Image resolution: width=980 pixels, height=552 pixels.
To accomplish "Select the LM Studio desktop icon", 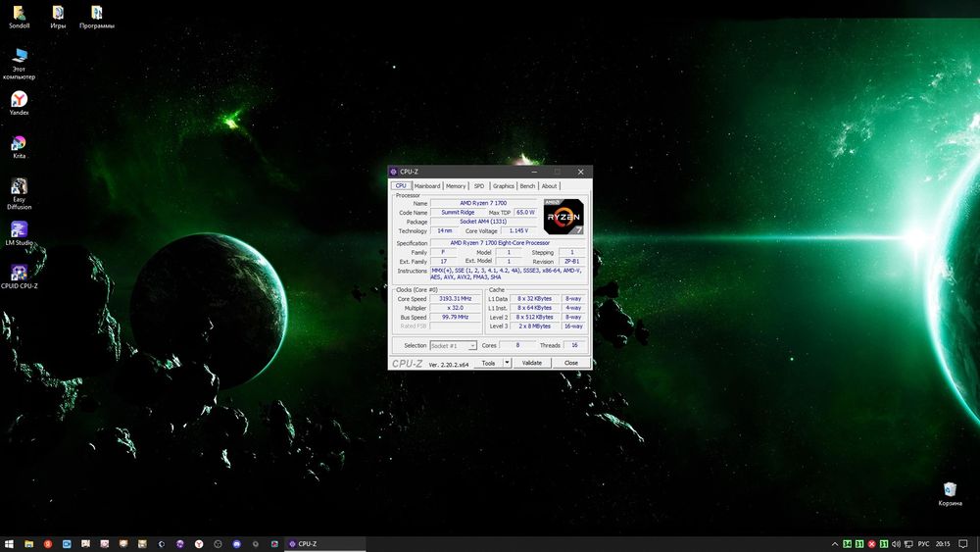I will (x=19, y=233).
